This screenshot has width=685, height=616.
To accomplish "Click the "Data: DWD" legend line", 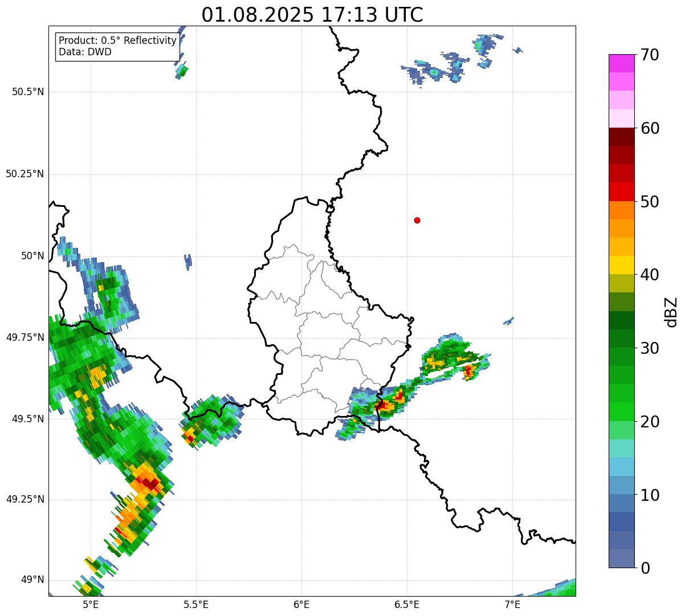I will click(85, 52).
